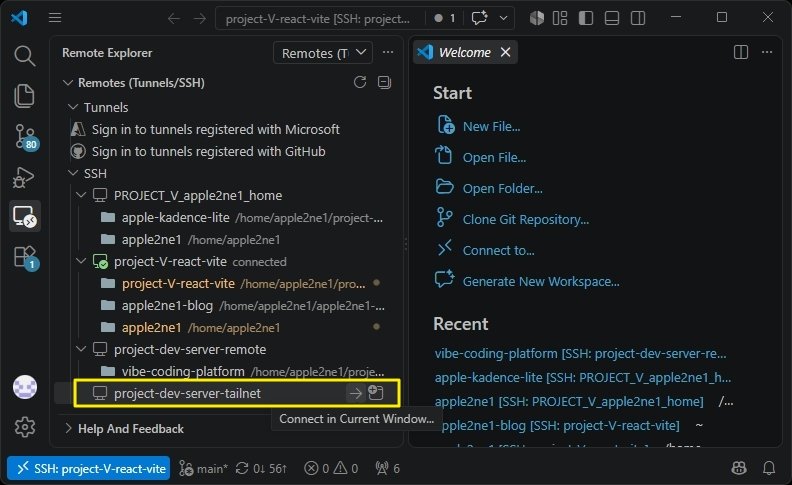Open Remote Explorer more actions menu
The height and width of the screenshot is (485, 792).
click(388, 53)
